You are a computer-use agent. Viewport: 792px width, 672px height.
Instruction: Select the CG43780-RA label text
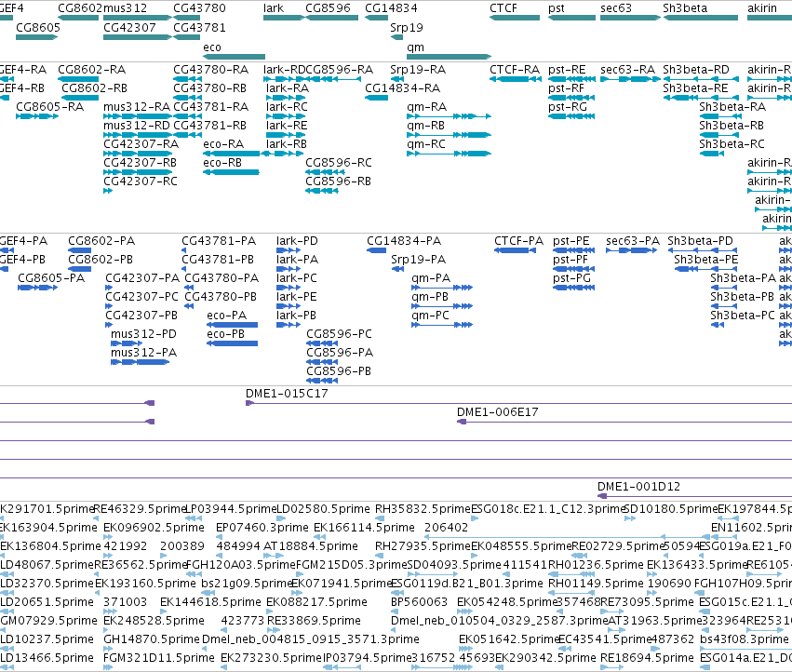pos(210,69)
